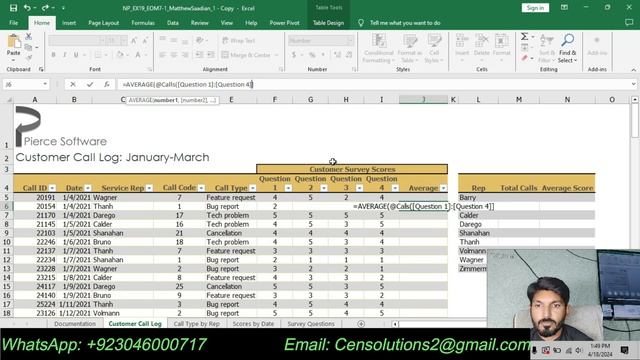
Task: Open Survey Questions sheet tab
Action: [x=311, y=324]
